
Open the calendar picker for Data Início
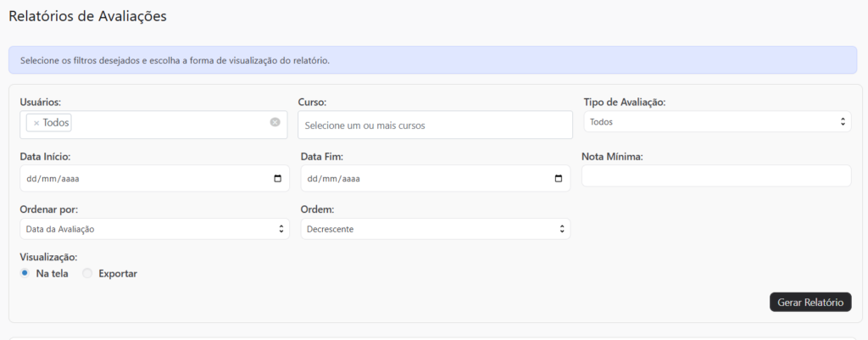click(x=278, y=179)
